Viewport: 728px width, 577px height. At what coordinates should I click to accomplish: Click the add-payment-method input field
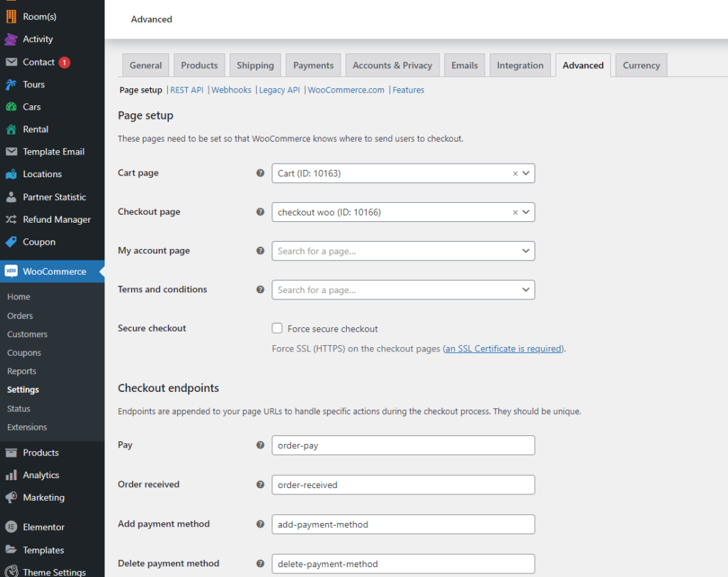click(403, 524)
